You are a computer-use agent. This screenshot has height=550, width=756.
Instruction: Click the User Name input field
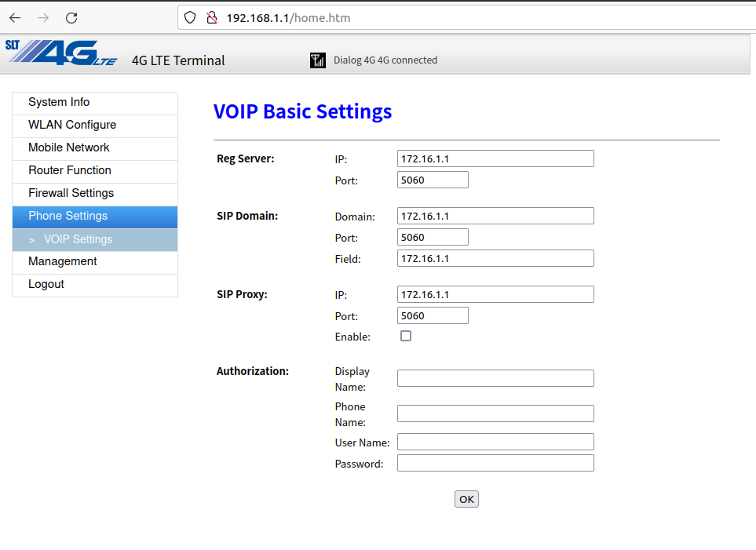coord(495,442)
